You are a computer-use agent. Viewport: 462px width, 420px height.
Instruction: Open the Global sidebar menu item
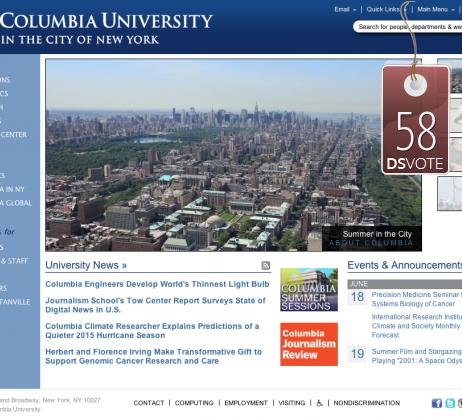tap(16, 203)
